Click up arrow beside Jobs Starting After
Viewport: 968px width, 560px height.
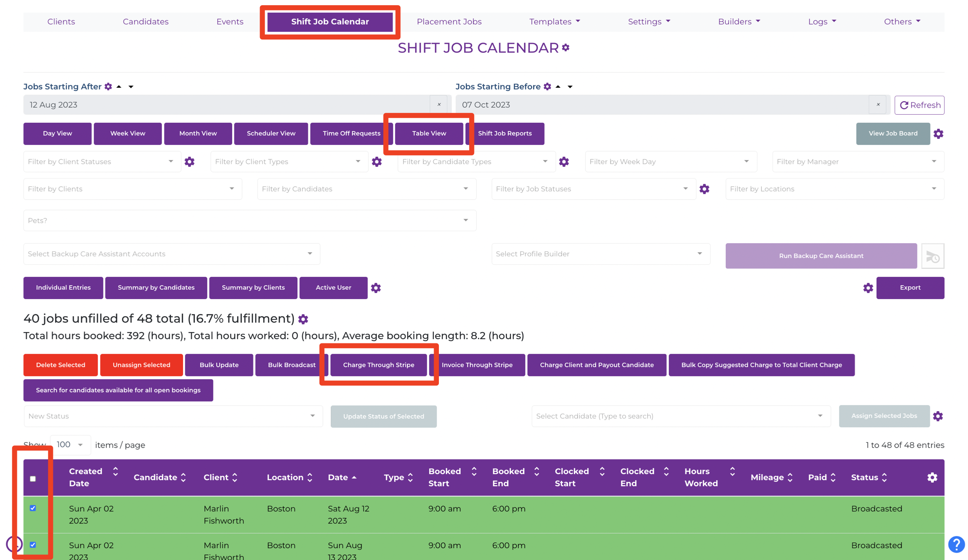[x=119, y=86]
